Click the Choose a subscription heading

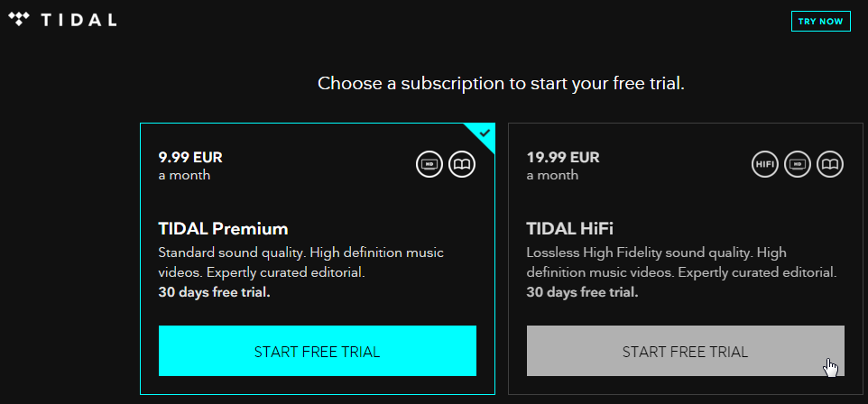tap(501, 84)
